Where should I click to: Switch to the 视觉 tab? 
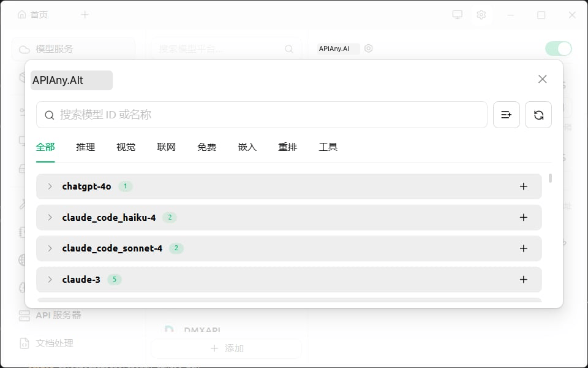click(x=126, y=147)
